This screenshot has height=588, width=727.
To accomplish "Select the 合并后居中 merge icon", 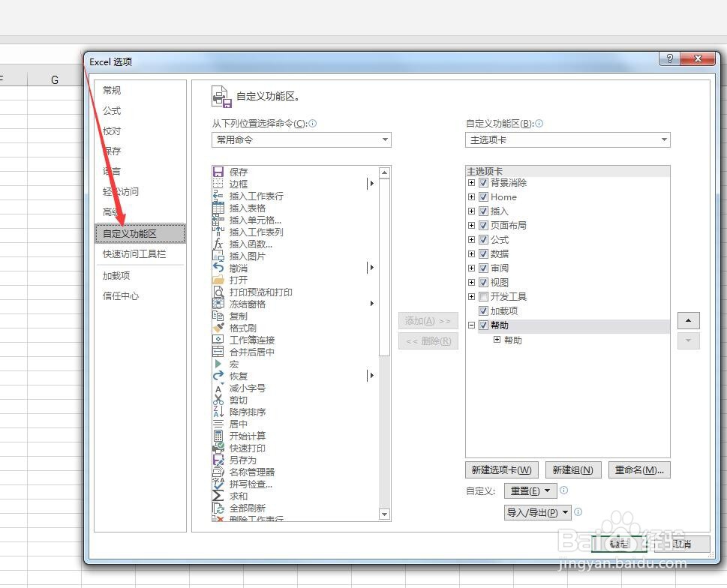I will (218, 352).
